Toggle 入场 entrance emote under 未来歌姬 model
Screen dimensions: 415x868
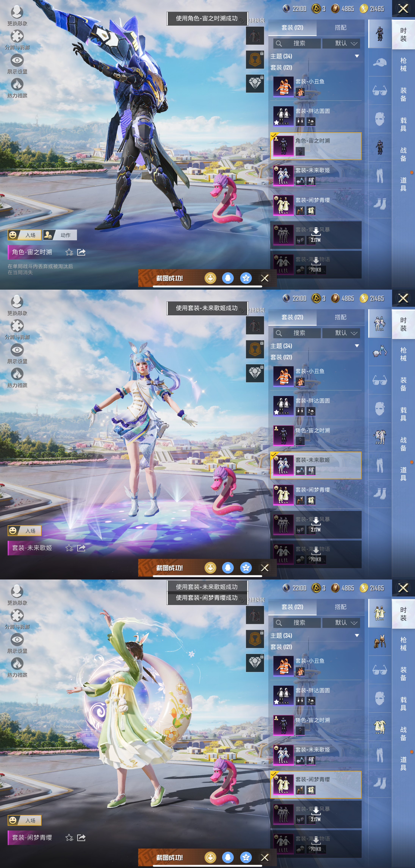pyautogui.click(x=25, y=531)
